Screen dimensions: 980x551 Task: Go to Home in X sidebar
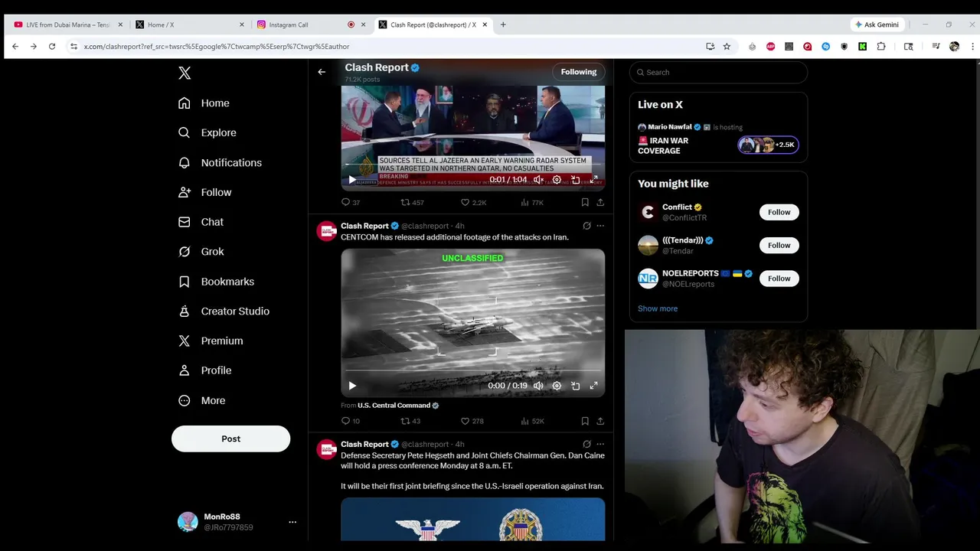coord(204,103)
